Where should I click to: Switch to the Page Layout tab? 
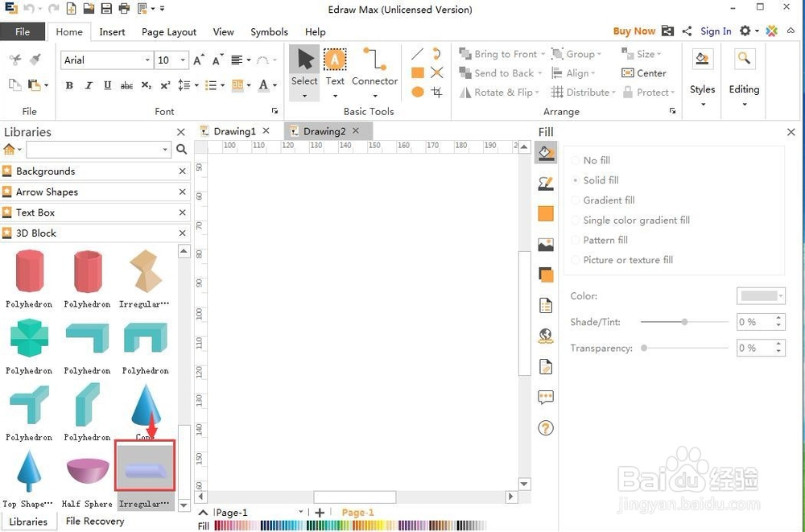pos(169,32)
